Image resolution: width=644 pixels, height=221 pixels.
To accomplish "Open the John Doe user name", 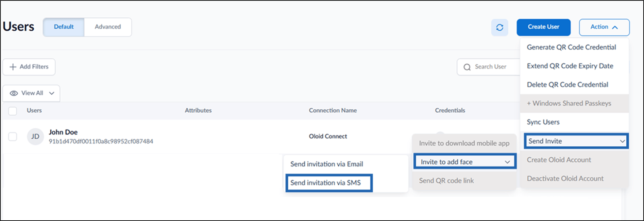I will tap(63, 132).
